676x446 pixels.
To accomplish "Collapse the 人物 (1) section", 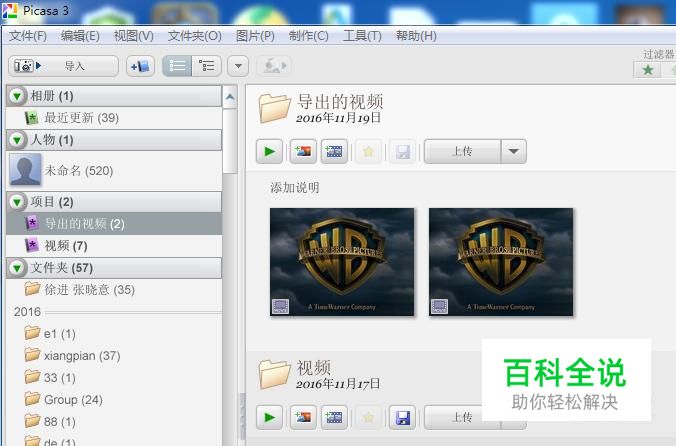I will [x=17, y=140].
